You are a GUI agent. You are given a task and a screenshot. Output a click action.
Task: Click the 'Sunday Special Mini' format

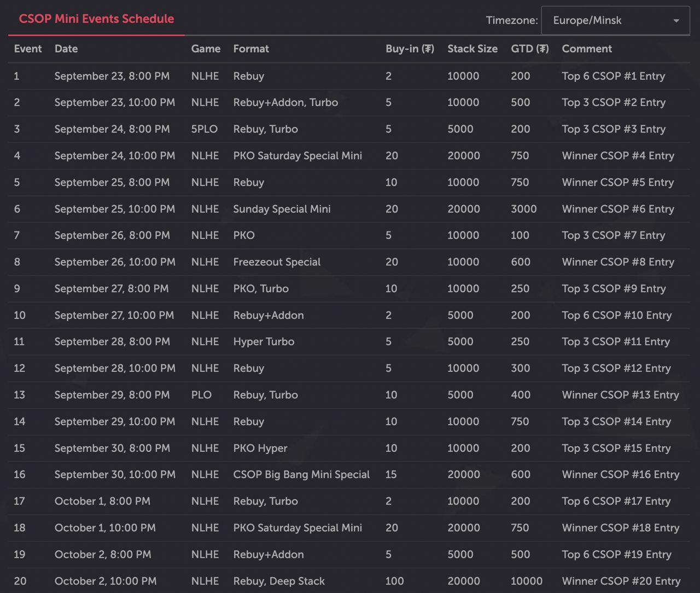tap(282, 209)
